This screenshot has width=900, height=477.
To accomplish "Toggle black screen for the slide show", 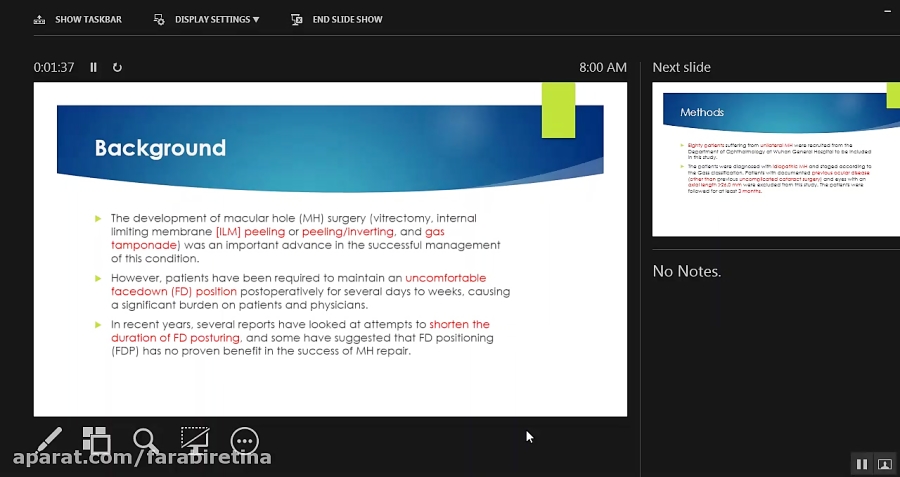I will pyautogui.click(x=195, y=440).
